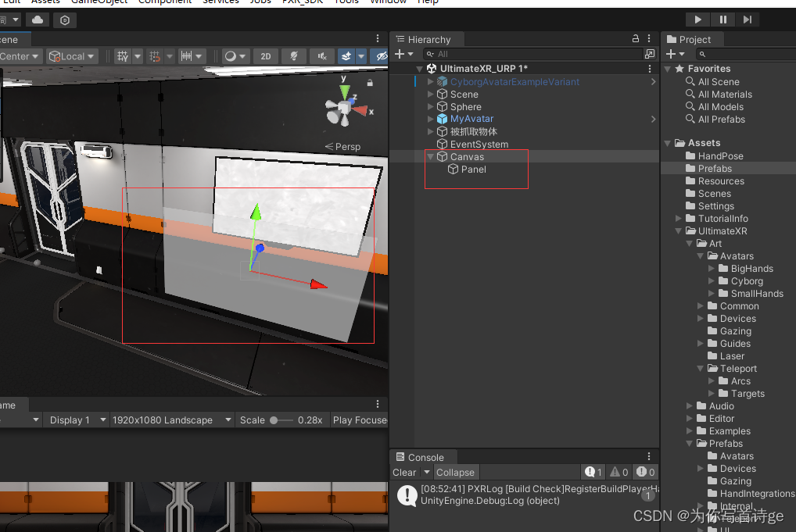Focus the Hierarchy search field
796x532 pixels.
pyautogui.click(x=533, y=54)
